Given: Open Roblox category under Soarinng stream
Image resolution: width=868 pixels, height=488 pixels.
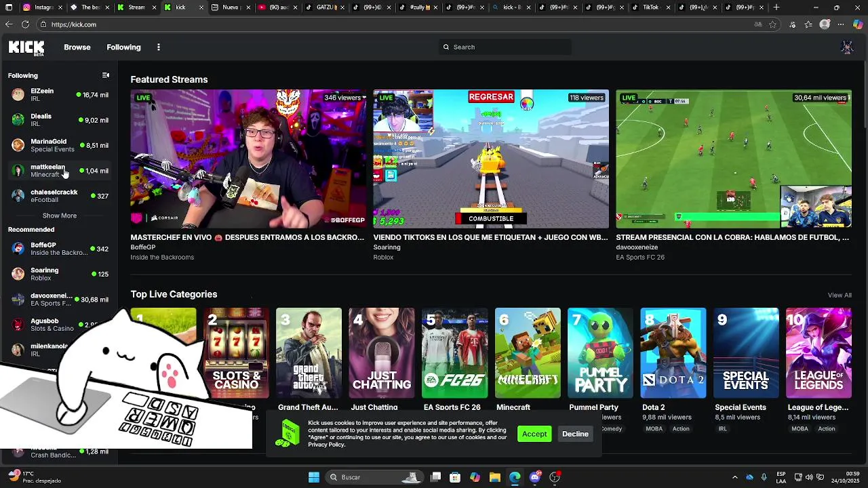Looking at the screenshot, I should (383, 258).
